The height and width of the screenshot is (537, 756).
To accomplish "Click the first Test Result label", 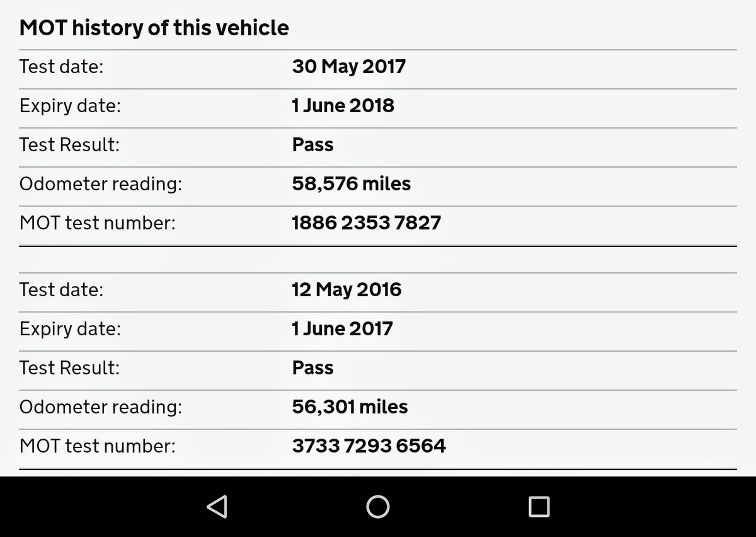I will tap(69, 144).
